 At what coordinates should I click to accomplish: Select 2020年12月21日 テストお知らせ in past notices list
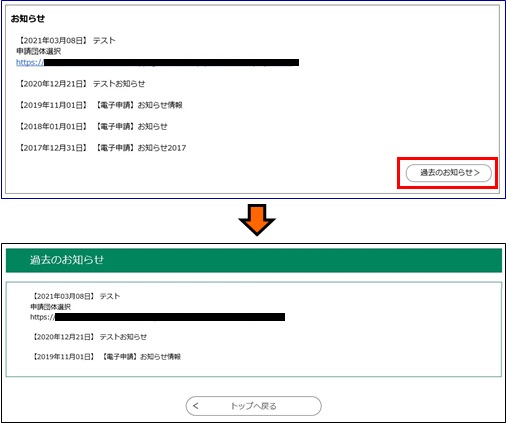coord(89,337)
